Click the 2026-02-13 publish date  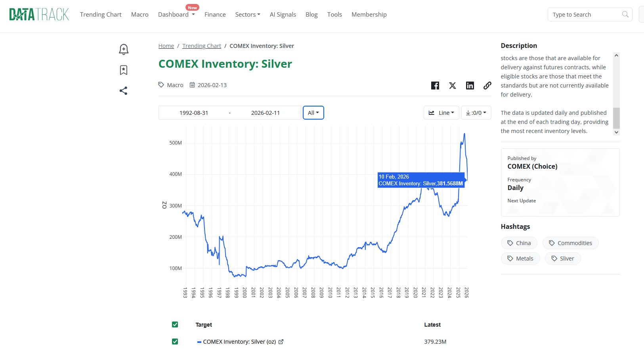pos(212,85)
